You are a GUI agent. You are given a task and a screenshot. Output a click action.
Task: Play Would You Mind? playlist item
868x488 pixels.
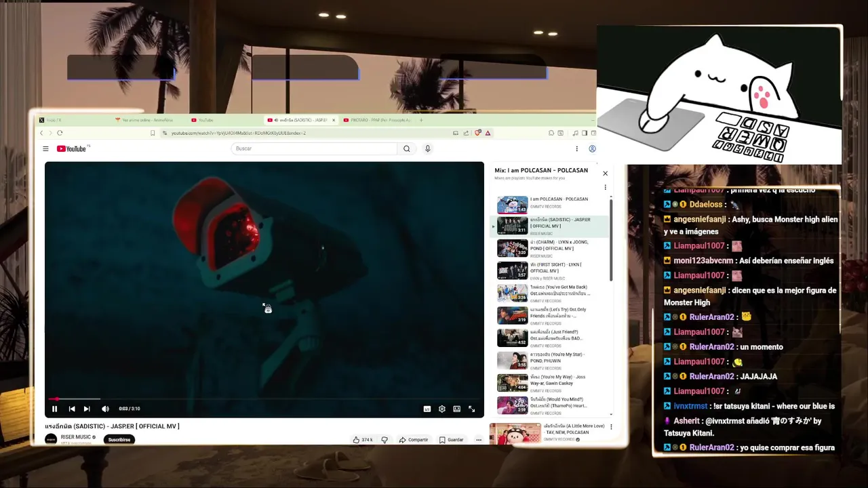click(550, 405)
